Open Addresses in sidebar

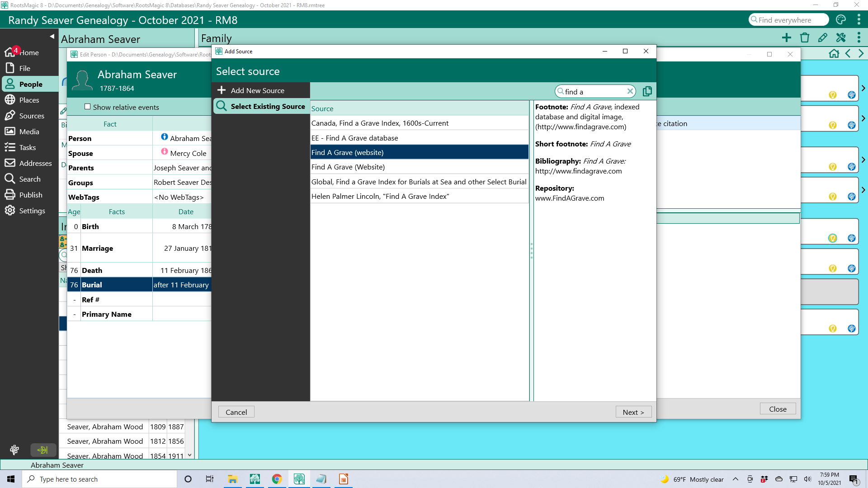pos(29,163)
